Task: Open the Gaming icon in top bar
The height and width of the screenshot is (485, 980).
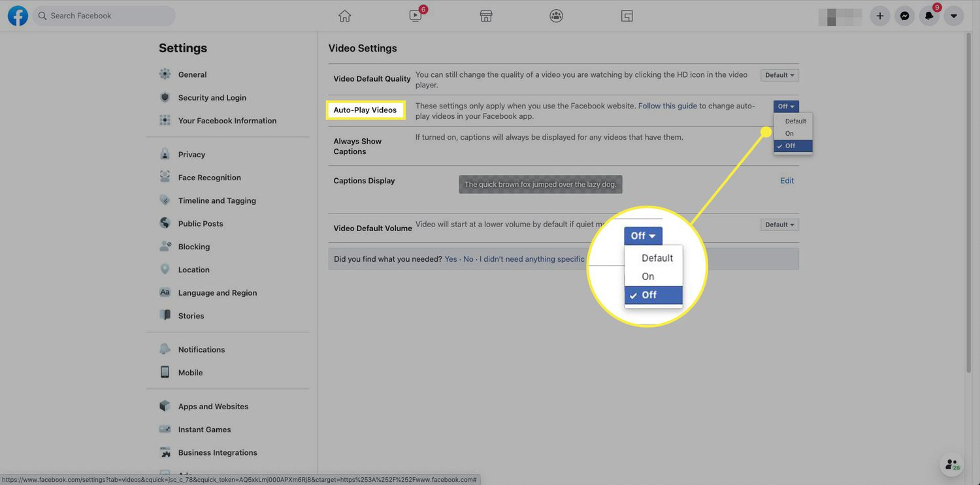Action: click(627, 16)
